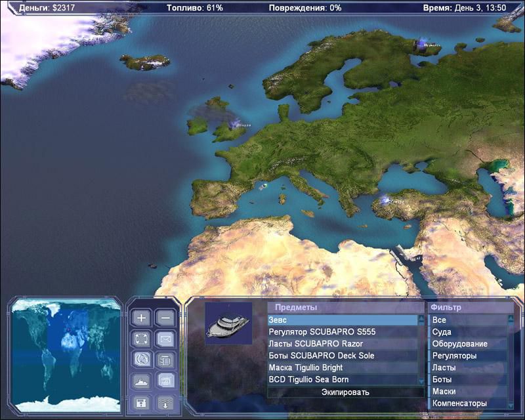Click the zoom out minus button
The width and height of the screenshot is (525, 420).
(x=165, y=318)
